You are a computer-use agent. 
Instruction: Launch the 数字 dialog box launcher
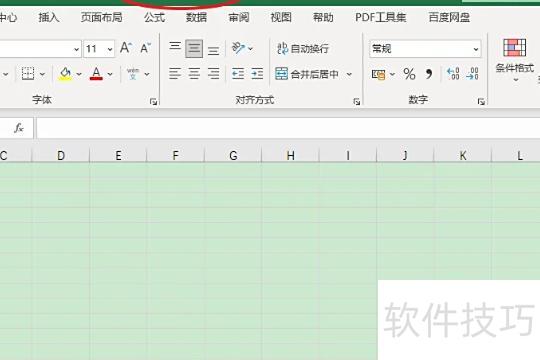tap(481, 101)
